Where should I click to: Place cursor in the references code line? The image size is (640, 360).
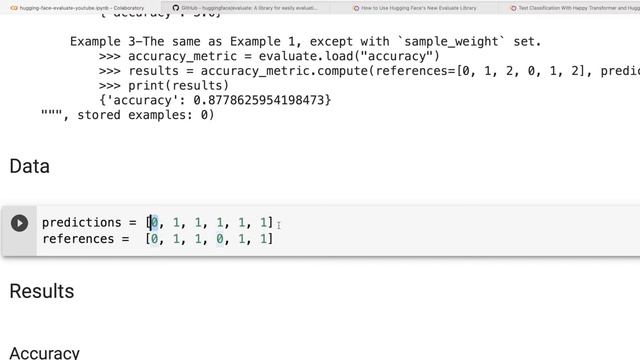tap(158, 239)
